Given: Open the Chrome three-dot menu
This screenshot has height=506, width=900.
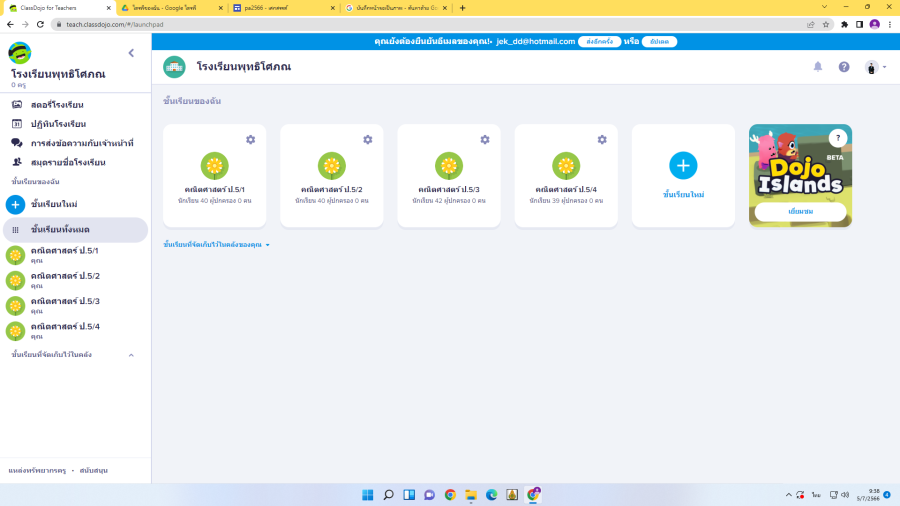Looking at the screenshot, I should pos(890,25).
